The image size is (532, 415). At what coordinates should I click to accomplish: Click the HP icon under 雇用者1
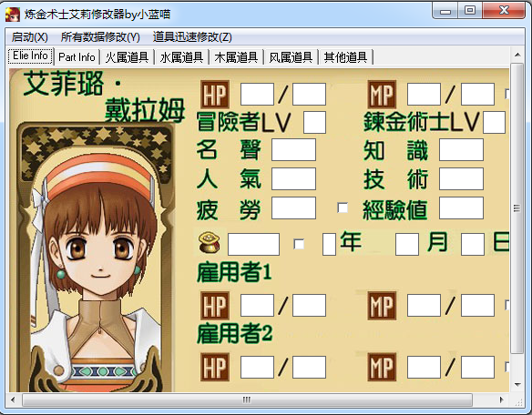click(x=215, y=306)
